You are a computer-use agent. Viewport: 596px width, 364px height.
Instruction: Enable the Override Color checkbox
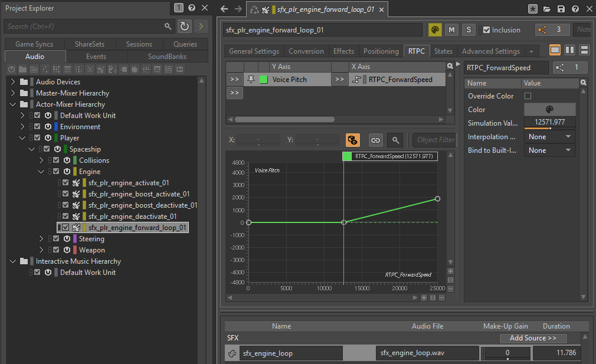click(528, 96)
